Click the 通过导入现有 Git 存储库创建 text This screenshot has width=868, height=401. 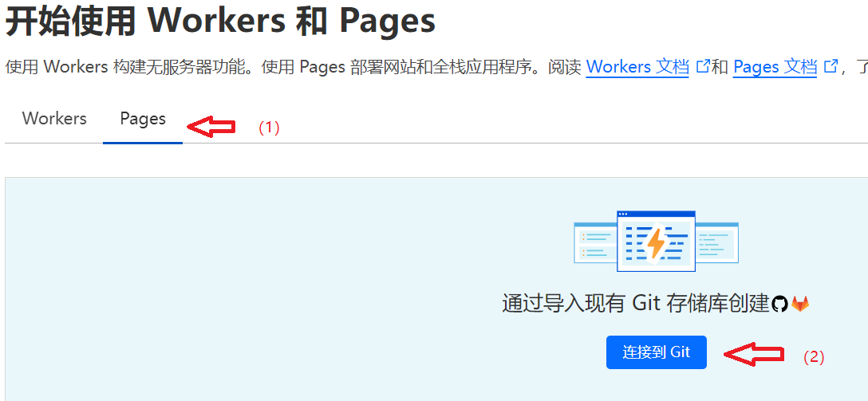point(635,304)
